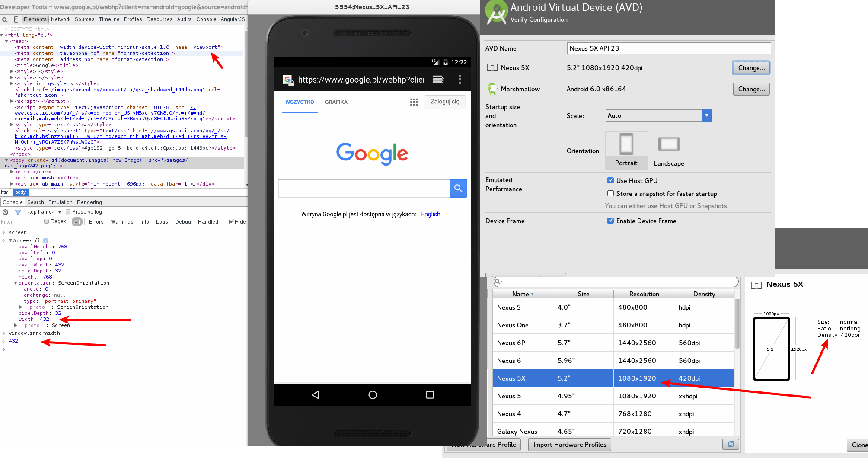Tap the blue Google search button

click(458, 189)
